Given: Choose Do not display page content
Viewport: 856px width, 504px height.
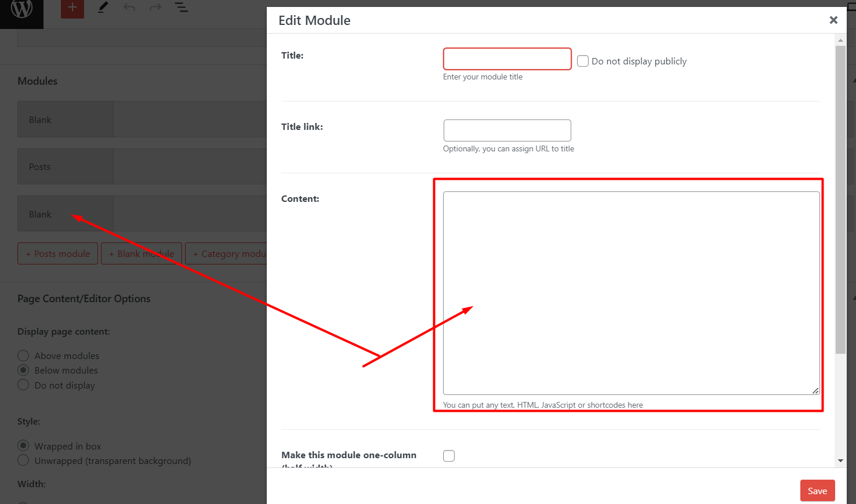Looking at the screenshot, I should pyautogui.click(x=23, y=385).
